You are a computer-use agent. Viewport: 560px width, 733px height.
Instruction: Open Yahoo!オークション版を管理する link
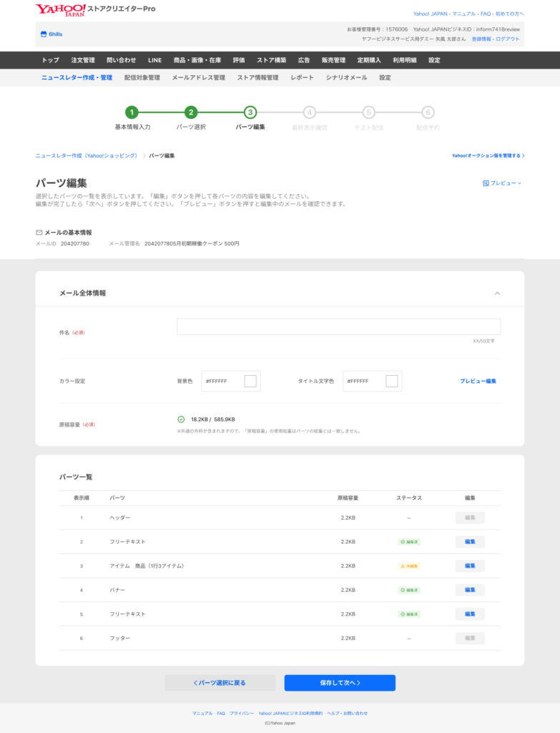click(x=488, y=155)
